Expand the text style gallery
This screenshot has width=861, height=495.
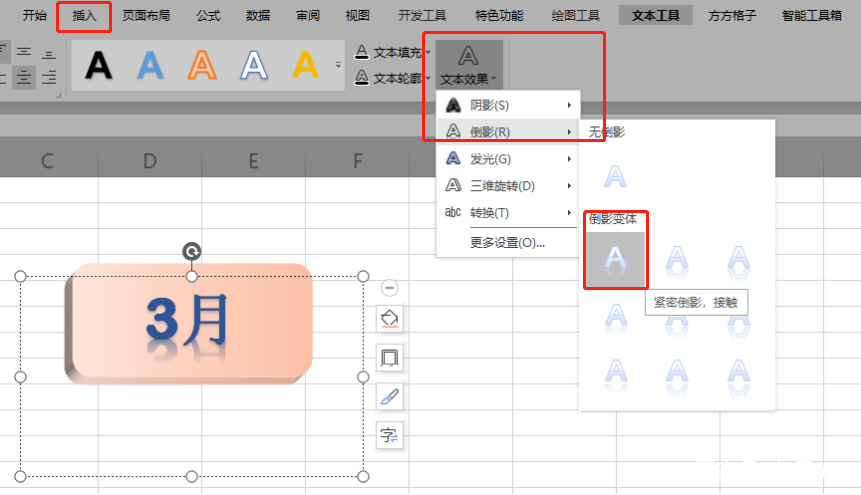coord(338,65)
